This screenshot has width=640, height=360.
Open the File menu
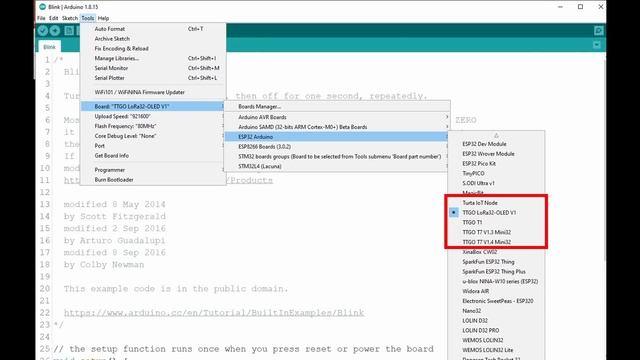point(41,18)
